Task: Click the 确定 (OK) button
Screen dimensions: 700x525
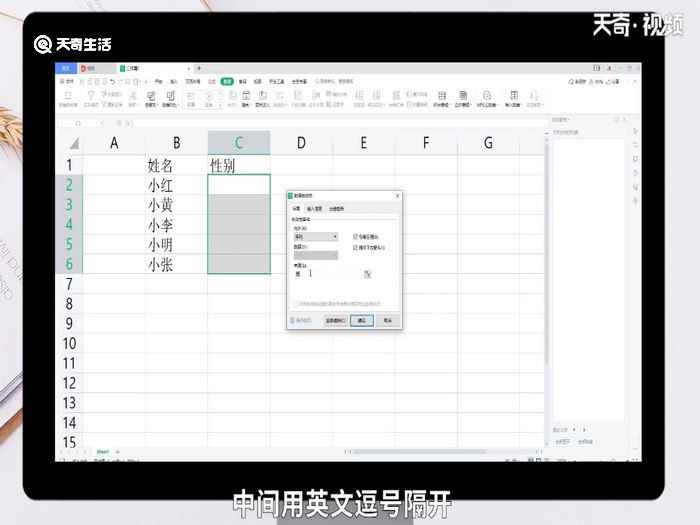Action: click(x=362, y=320)
